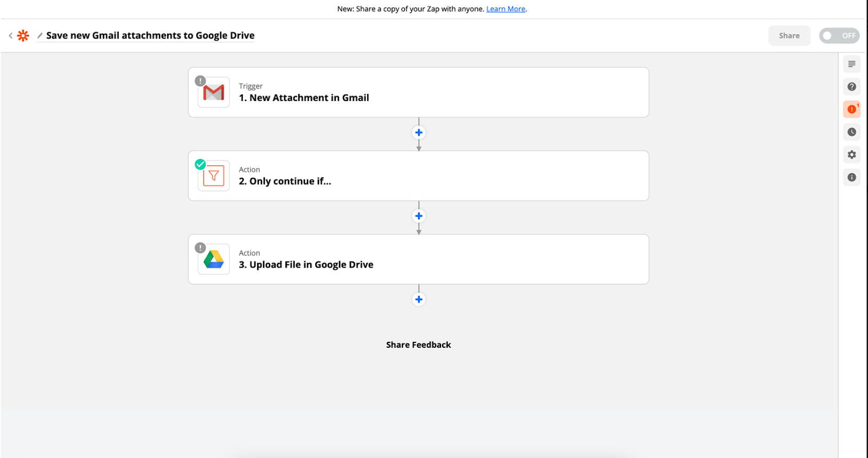This screenshot has height=458, width=868.
Task: Open the outline notes sidebar icon
Action: [x=852, y=64]
